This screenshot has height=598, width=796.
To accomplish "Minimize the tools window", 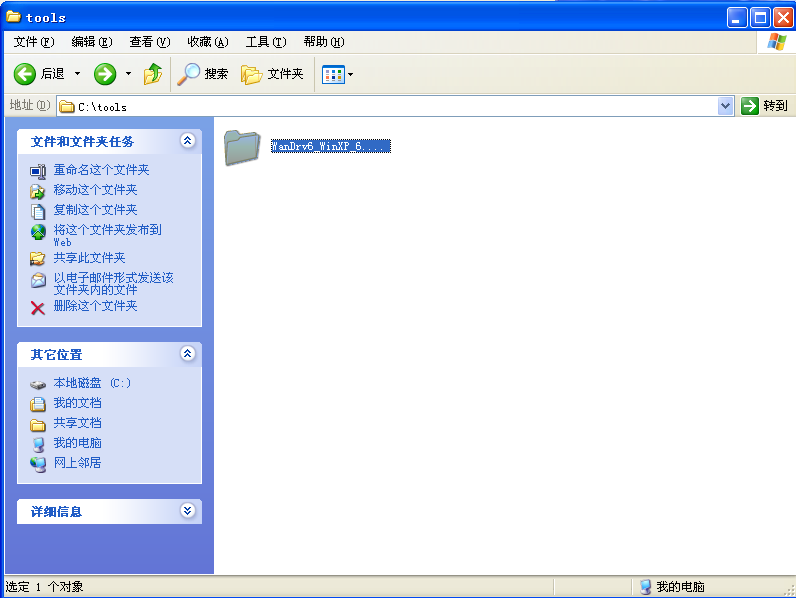I will 737,18.
